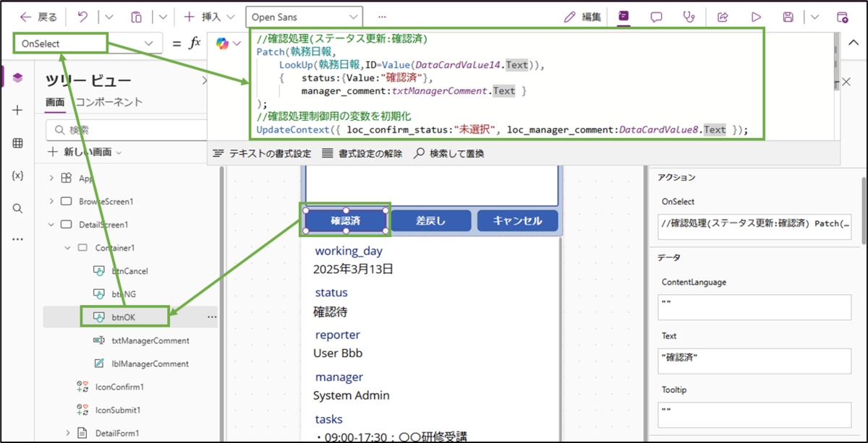Collapse the DetailScreen1 tree node
Screen dimensions: 868x443
click(x=51, y=224)
